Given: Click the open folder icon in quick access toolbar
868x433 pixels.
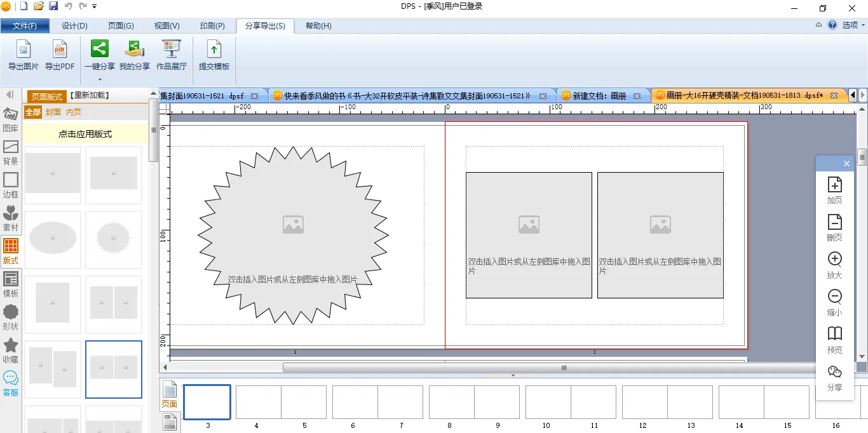Looking at the screenshot, I should click(39, 6).
